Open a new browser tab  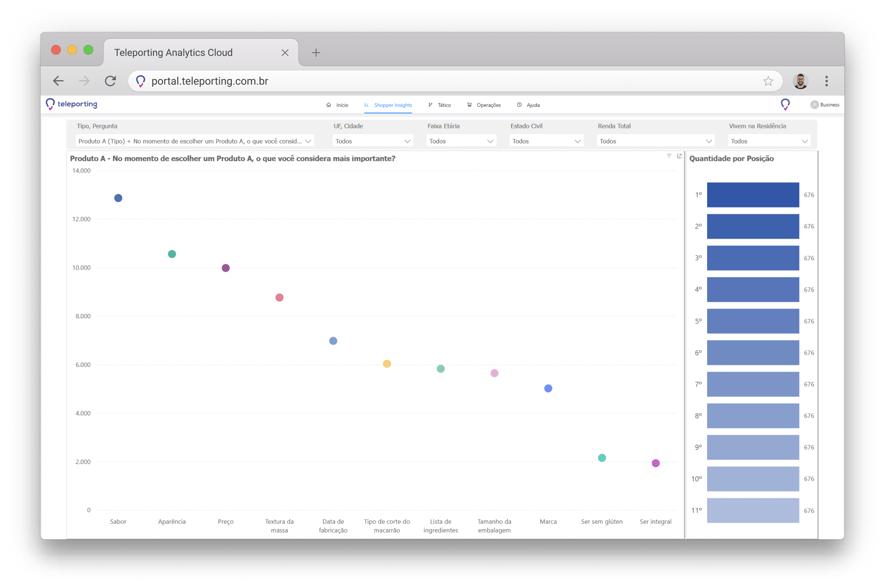[316, 53]
